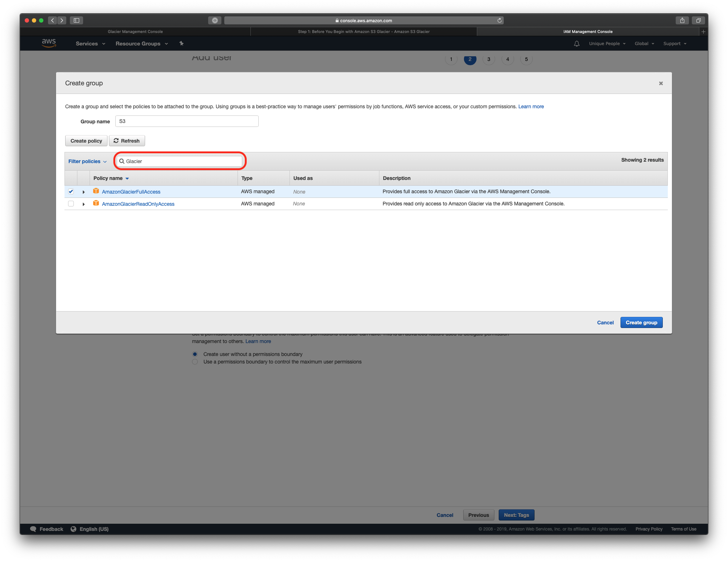The image size is (728, 561).
Task: Cancel the Create group dialog
Action: pyautogui.click(x=605, y=323)
